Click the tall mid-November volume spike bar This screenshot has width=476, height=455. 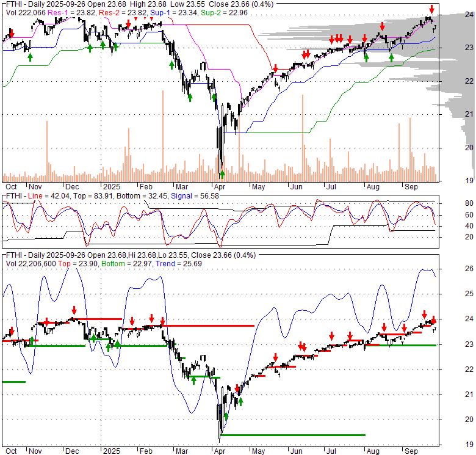pos(47,151)
